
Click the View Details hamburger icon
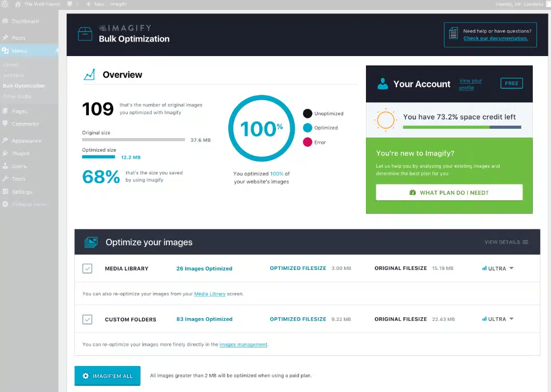pyautogui.click(x=526, y=242)
